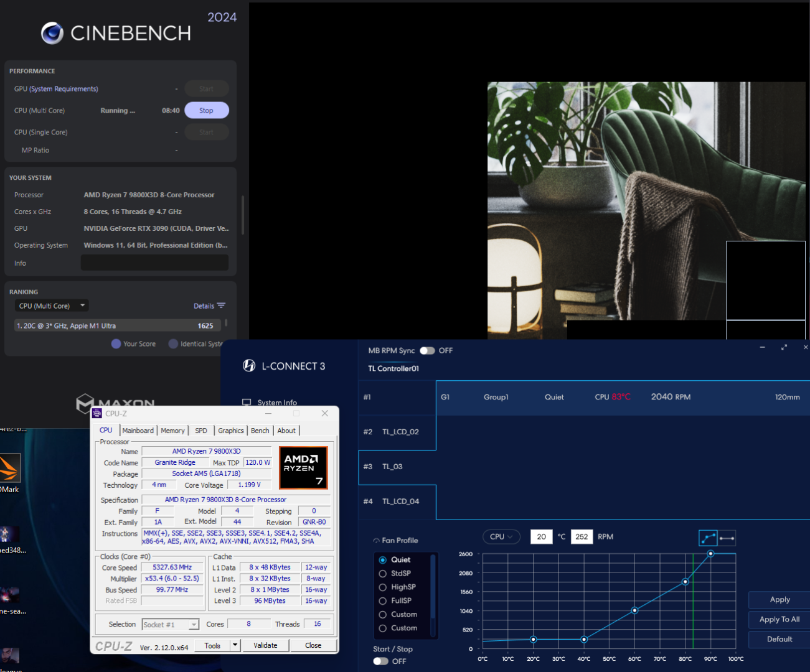Click the Details filter icon in Ranking

(x=221, y=306)
